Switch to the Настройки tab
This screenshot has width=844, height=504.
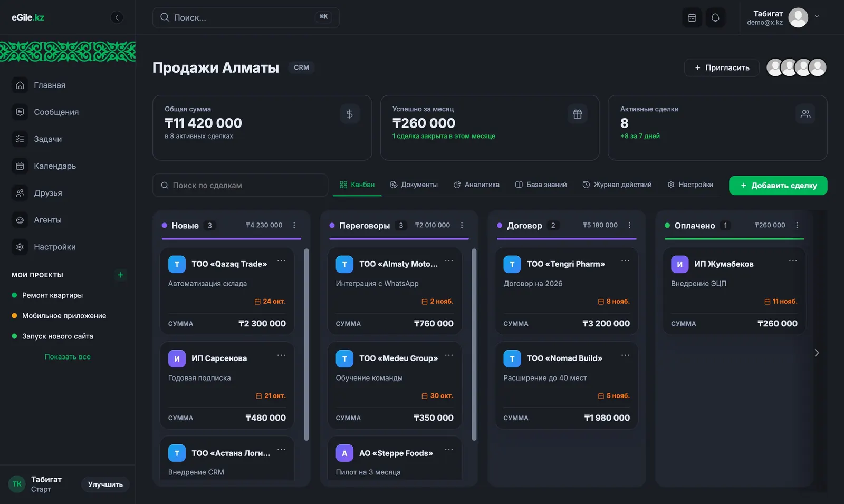[690, 185]
